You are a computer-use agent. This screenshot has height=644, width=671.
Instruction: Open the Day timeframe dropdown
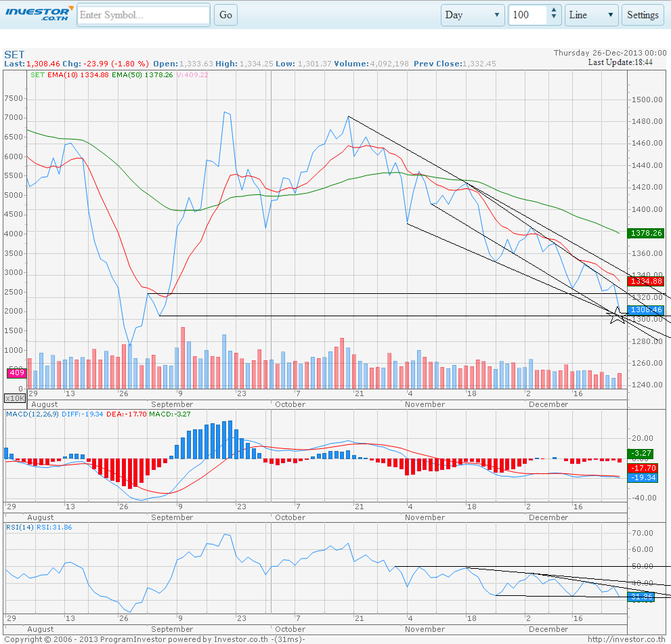point(473,15)
